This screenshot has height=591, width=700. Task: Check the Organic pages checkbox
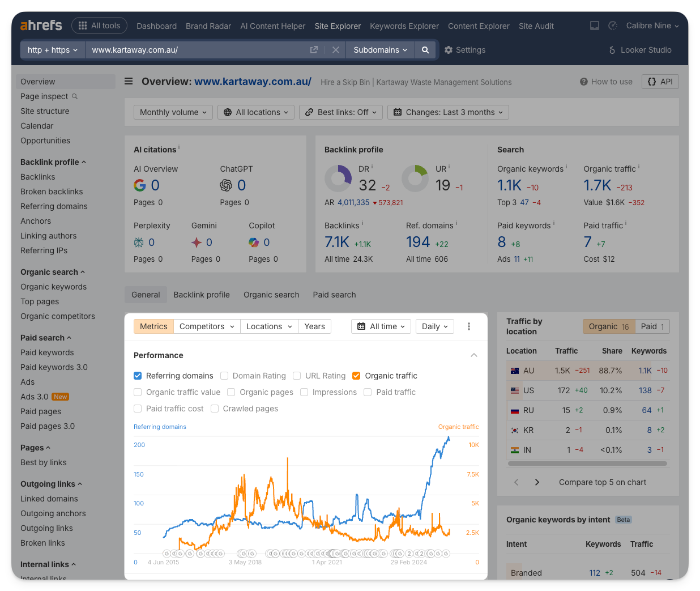[x=231, y=392]
